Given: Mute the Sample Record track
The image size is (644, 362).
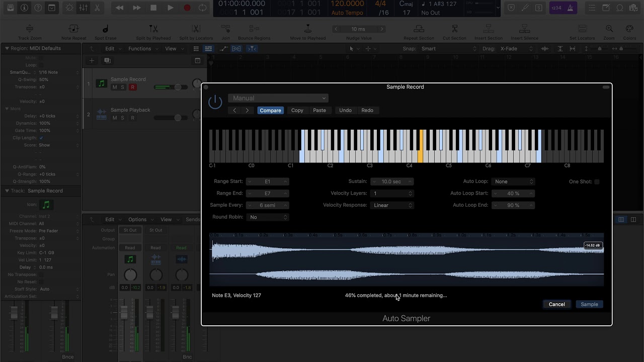Looking at the screenshot, I should click(115, 87).
